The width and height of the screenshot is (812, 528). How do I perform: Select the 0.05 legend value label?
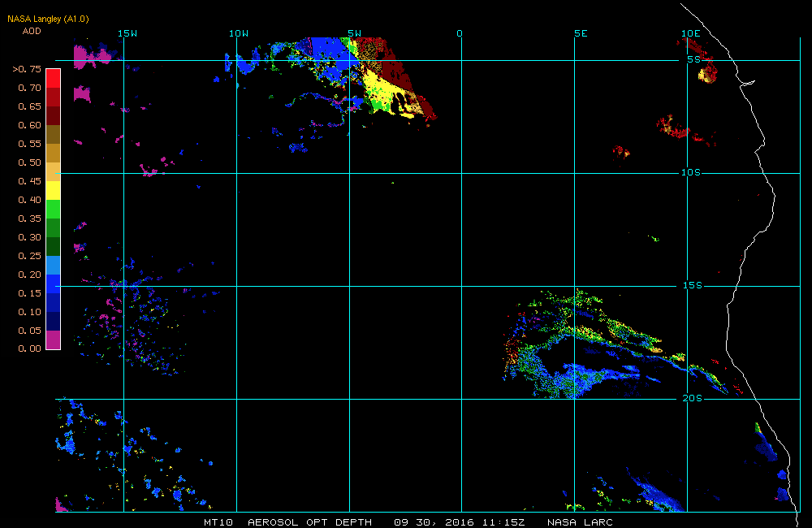pos(29,330)
